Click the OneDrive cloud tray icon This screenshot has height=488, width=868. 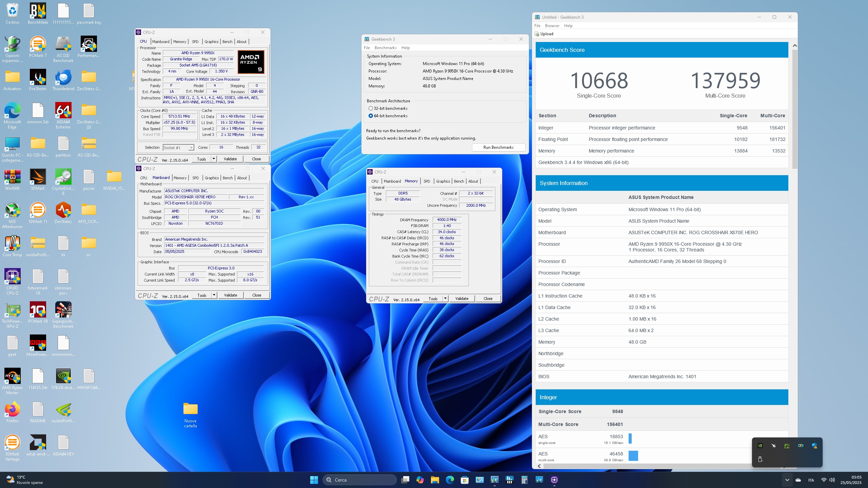click(x=798, y=480)
